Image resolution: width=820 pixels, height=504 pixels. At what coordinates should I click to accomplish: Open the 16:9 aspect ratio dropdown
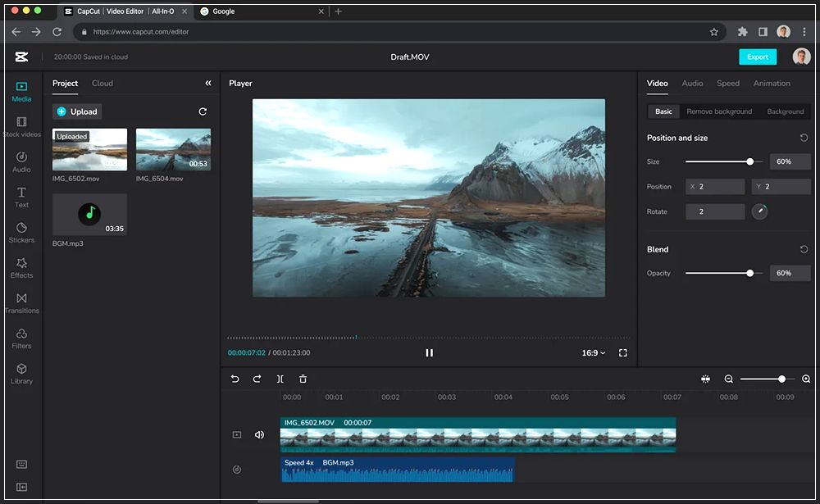coord(594,352)
